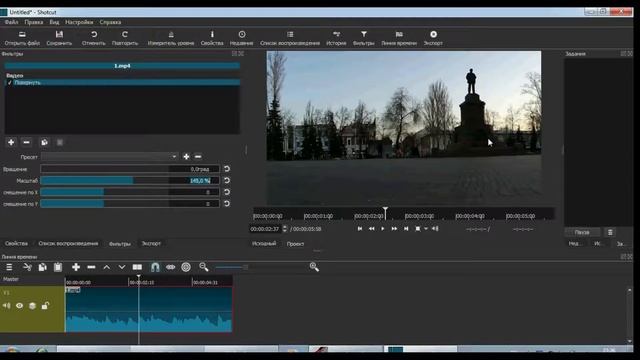This screenshot has width=640, height=360.
Task: Ripple delete with timeline minus icon
Action: tap(91, 267)
